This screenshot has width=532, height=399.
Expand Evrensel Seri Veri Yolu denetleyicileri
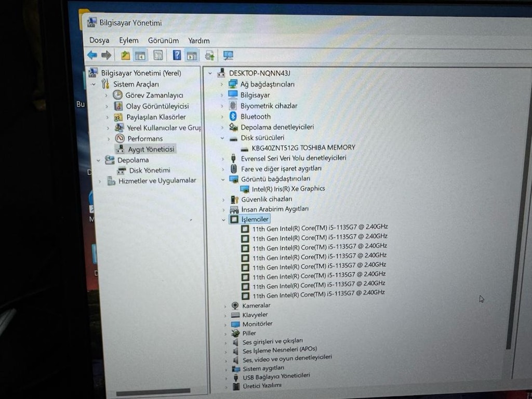tap(223, 159)
